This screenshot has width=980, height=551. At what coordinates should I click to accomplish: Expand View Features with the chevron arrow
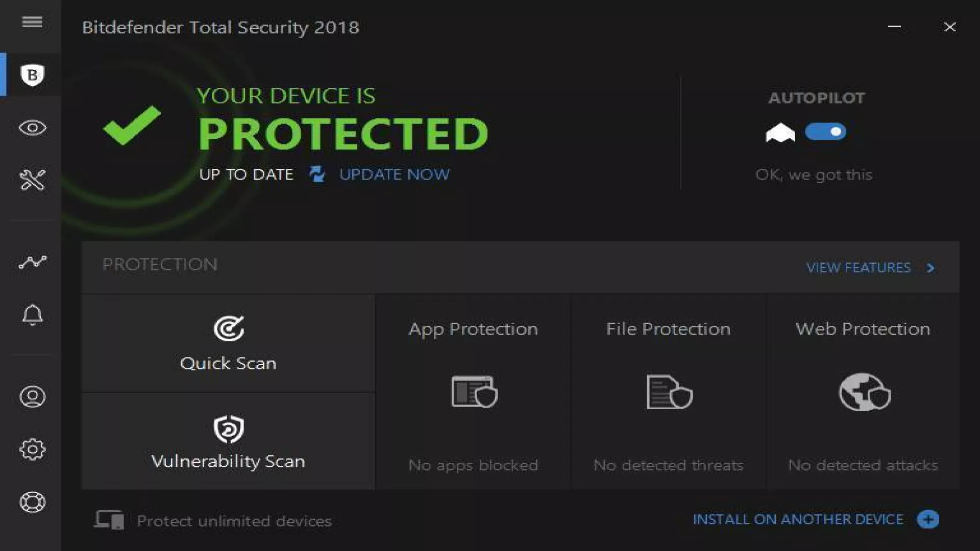pyautogui.click(x=930, y=268)
